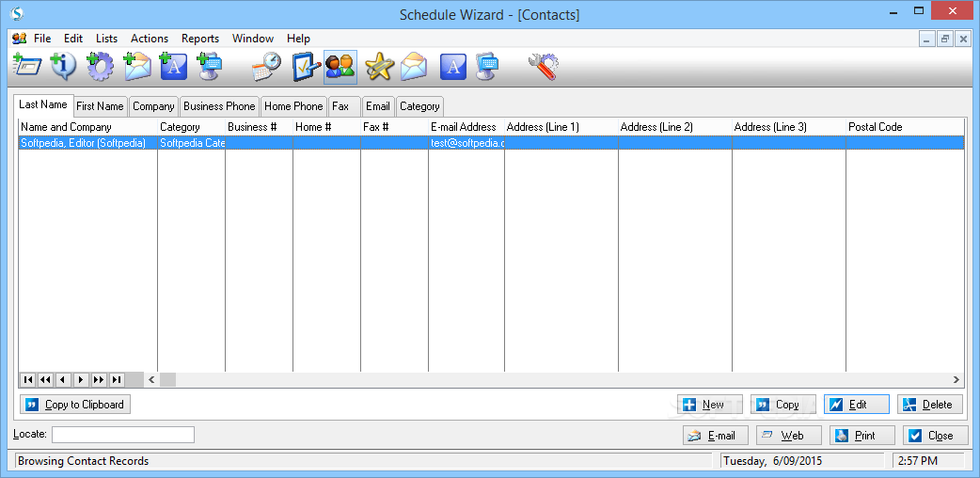Screen dimensions: 980x478
Task: Click the horizontal scrollbar left arrow
Action: (151, 379)
